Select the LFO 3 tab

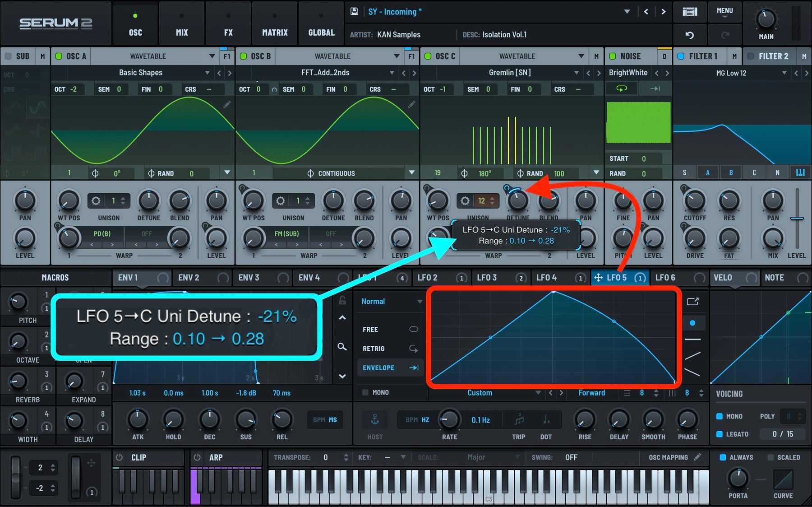(x=501, y=278)
